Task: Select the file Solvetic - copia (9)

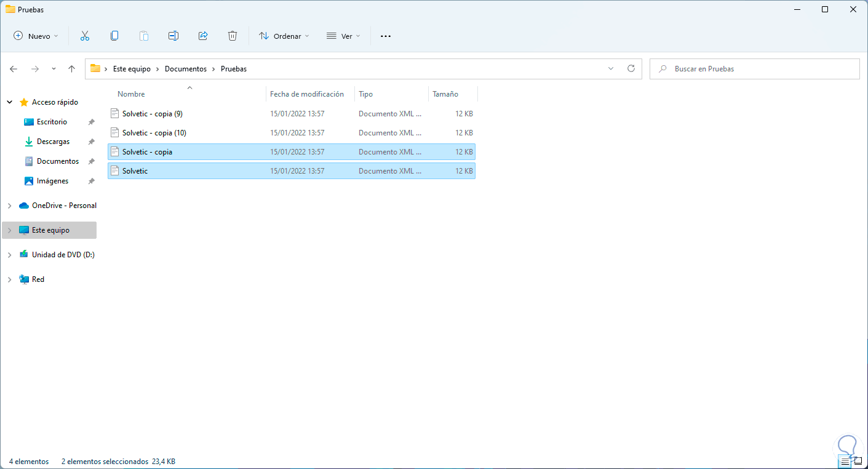Action: (x=152, y=114)
